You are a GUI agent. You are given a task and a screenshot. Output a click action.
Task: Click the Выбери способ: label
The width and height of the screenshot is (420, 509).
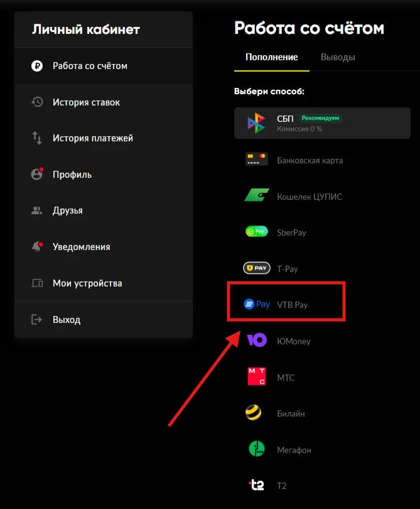[x=269, y=92]
